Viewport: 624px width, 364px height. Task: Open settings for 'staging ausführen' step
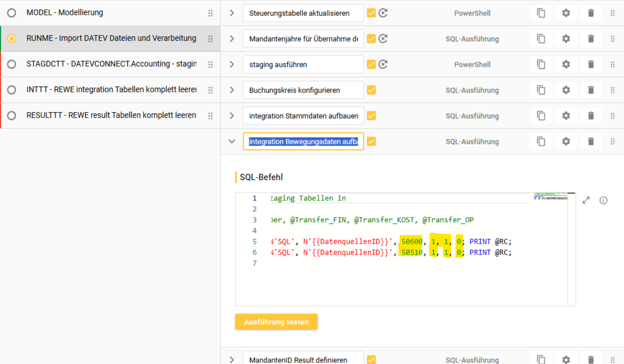(566, 64)
